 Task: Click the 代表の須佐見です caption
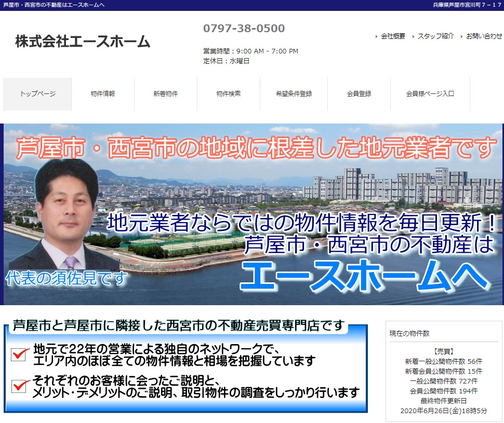[67, 278]
